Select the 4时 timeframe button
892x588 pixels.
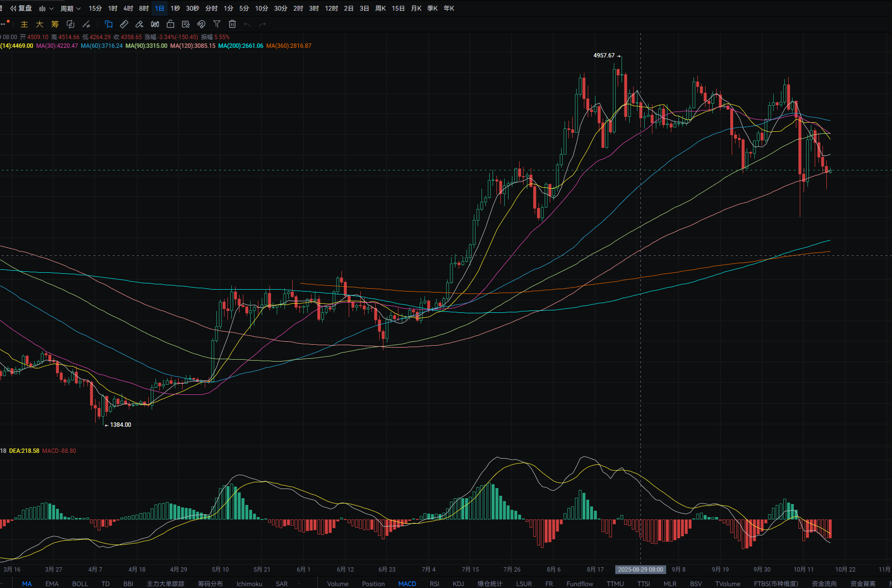coord(128,8)
